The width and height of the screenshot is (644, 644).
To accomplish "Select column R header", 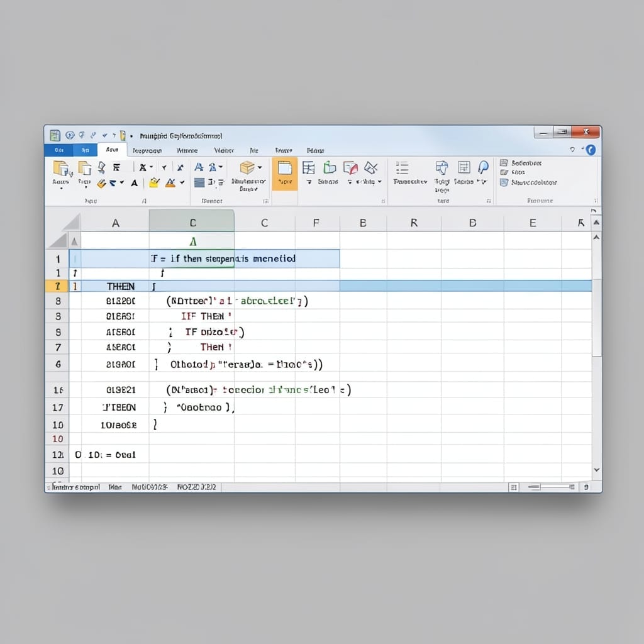I will (414, 223).
